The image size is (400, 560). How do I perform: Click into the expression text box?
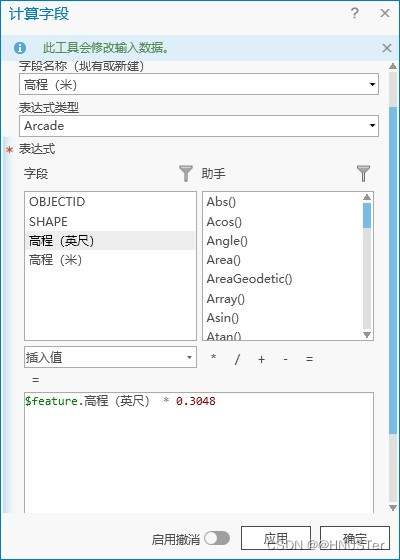tap(199, 452)
